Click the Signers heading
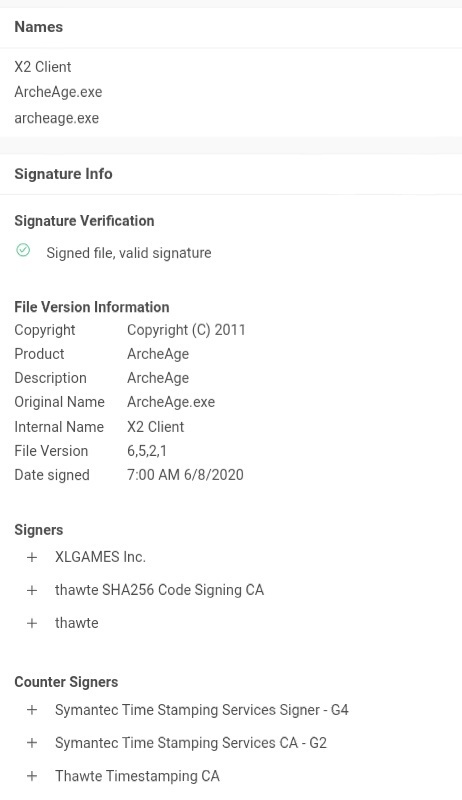The width and height of the screenshot is (462, 800). 39,530
